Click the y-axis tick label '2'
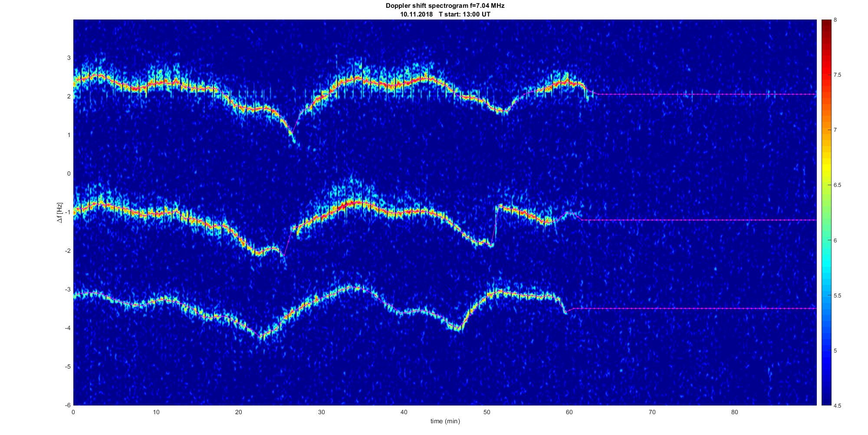 pos(69,96)
